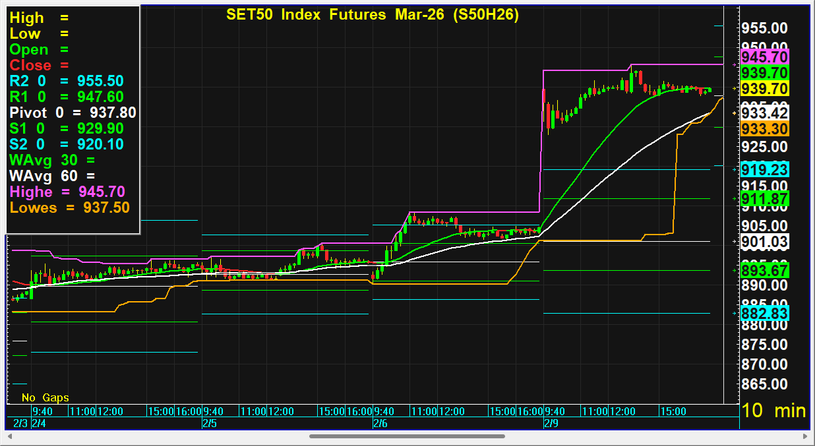Select the Pivot 0 = 937.80 legend row
The image size is (815, 446).
click(71, 113)
